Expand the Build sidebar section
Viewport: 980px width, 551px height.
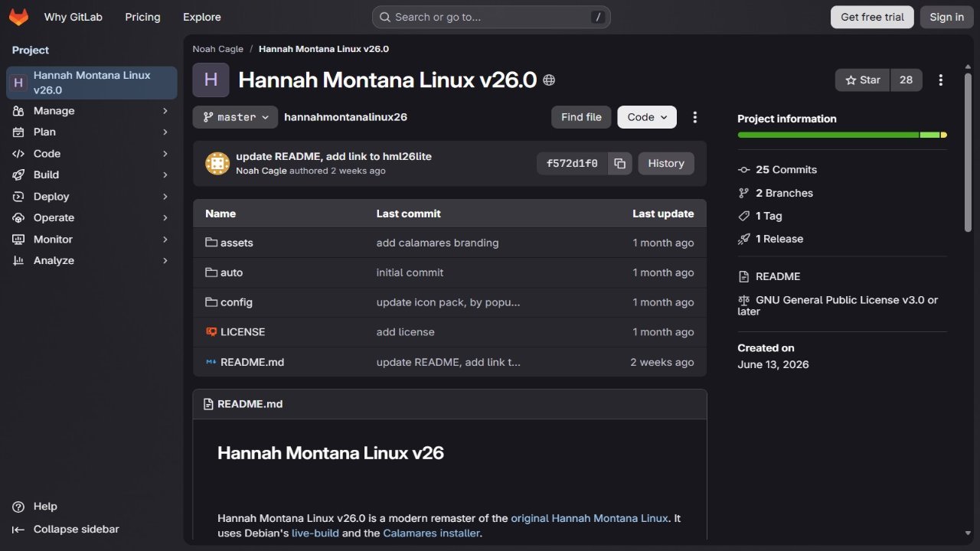92,175
